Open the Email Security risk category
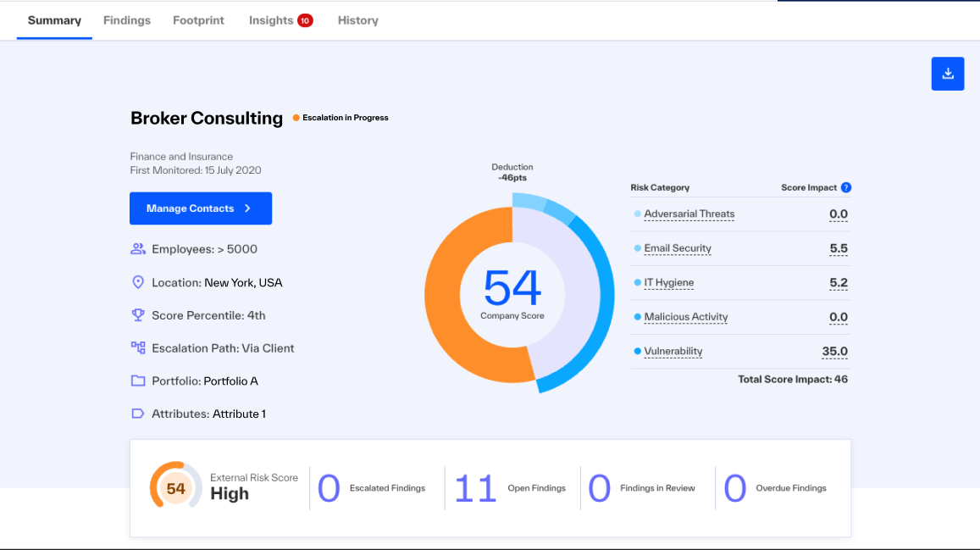980x550 pixels. click(x=678, y=248)
